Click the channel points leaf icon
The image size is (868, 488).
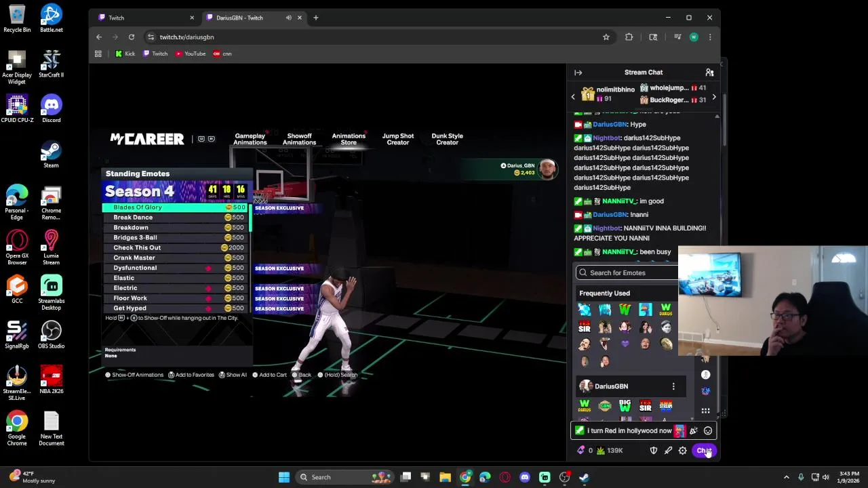(601, 451)
